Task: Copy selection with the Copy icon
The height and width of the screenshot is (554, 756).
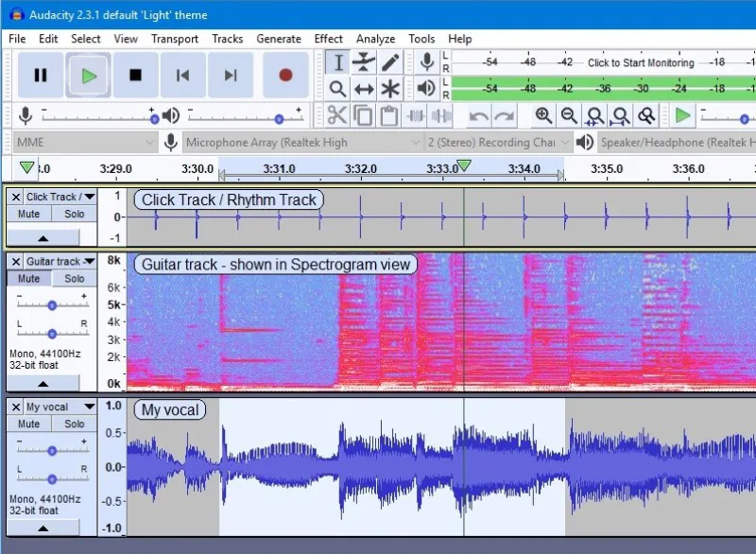Action: pyautogui.click(x=363, y=115)
